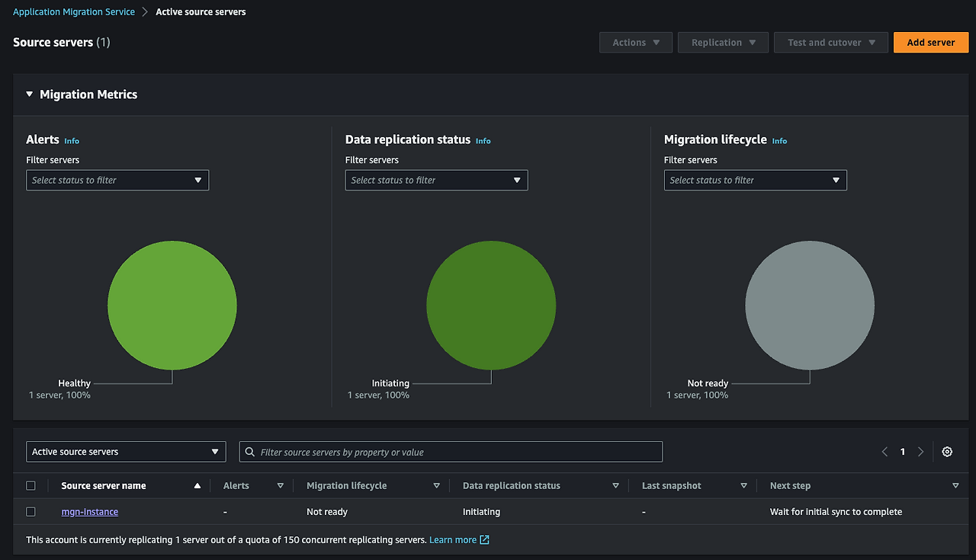Click the Learn more link
Viewport: 976px width, 560px height.
(453, 539)
